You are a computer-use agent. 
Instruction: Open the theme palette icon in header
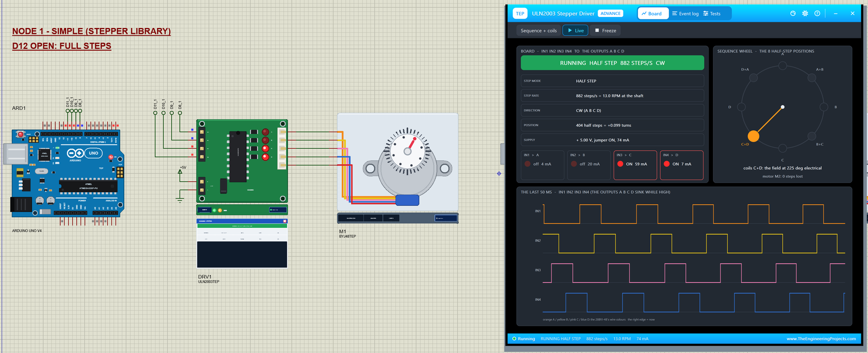pos(793,14)
